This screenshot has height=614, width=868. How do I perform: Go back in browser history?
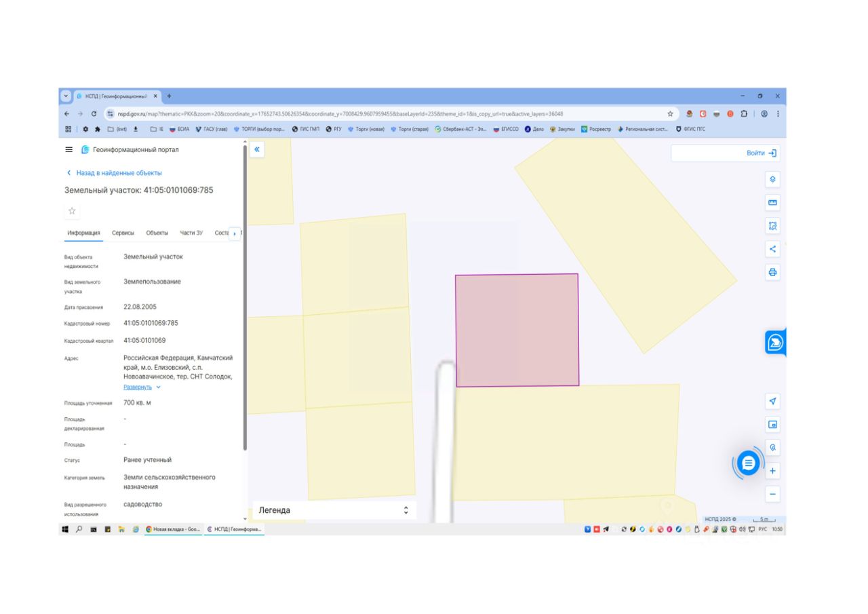click(66, 114)
